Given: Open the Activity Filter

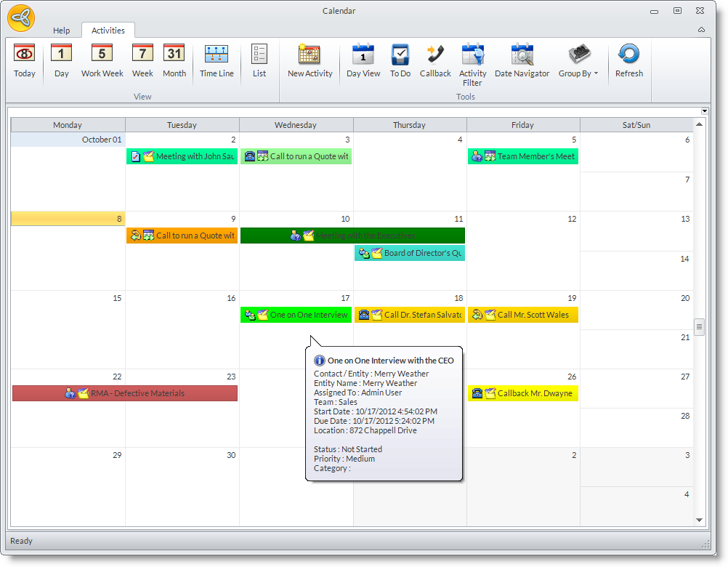Looking at the screenshot, I should click(x=473, y=65).
